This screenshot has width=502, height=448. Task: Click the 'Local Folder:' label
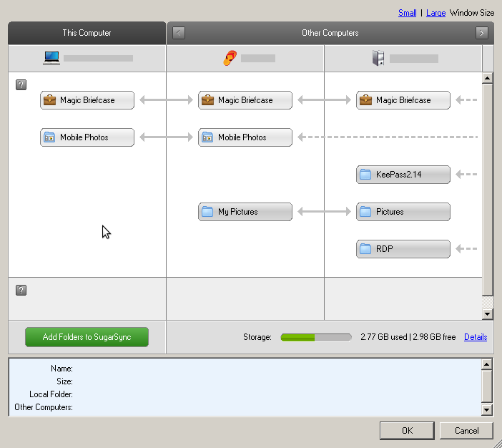[51, 394]
